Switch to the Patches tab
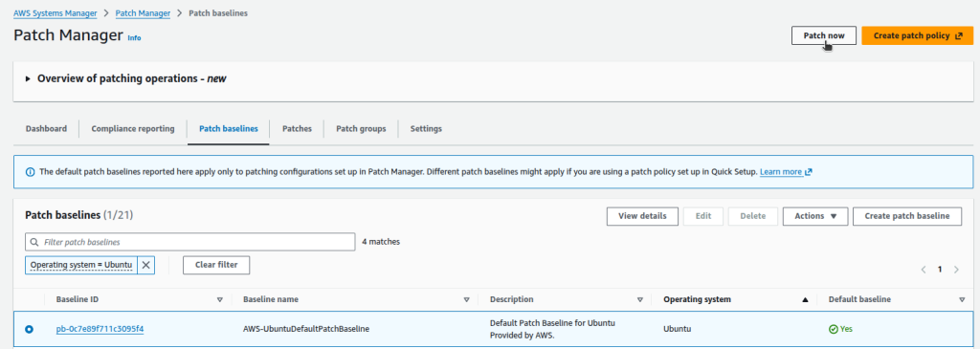Screen dimensions: 980x349 [297, 129]
